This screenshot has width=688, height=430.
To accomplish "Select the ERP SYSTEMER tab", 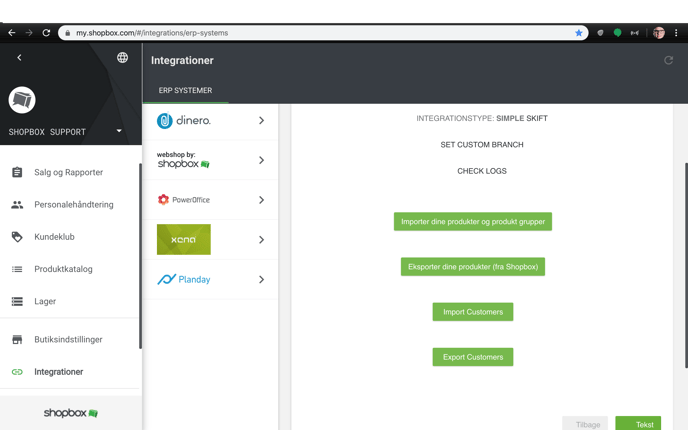I will tap(185, 90).
